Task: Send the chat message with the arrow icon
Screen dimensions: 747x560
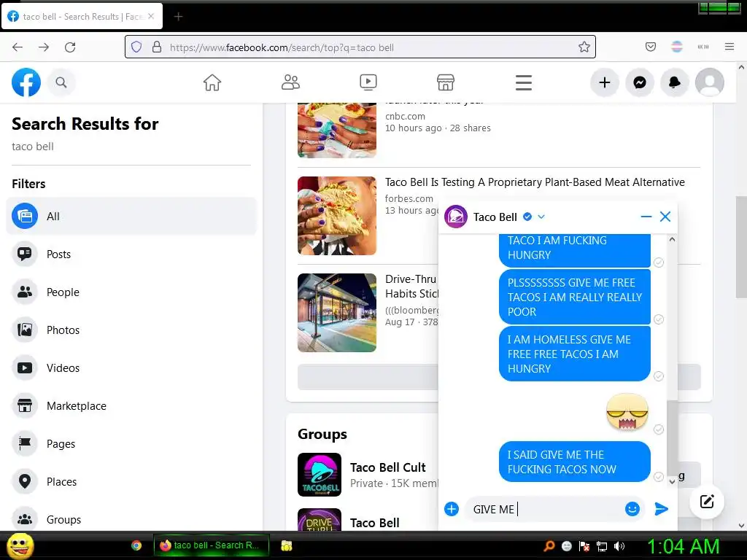Action: 661,509
